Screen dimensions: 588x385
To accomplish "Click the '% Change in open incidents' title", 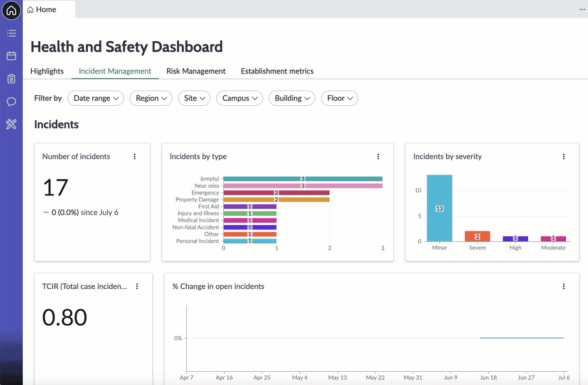I will 218,286.
